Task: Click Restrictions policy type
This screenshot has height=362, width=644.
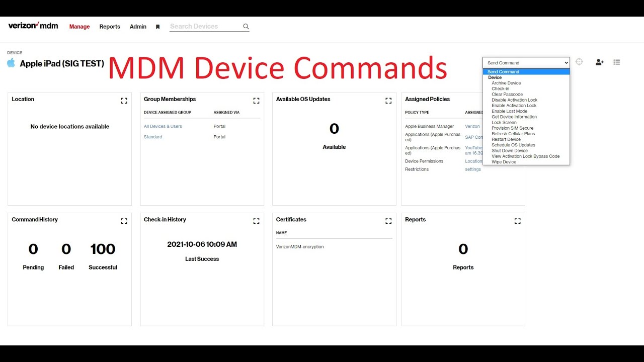Action: [417, 169]
